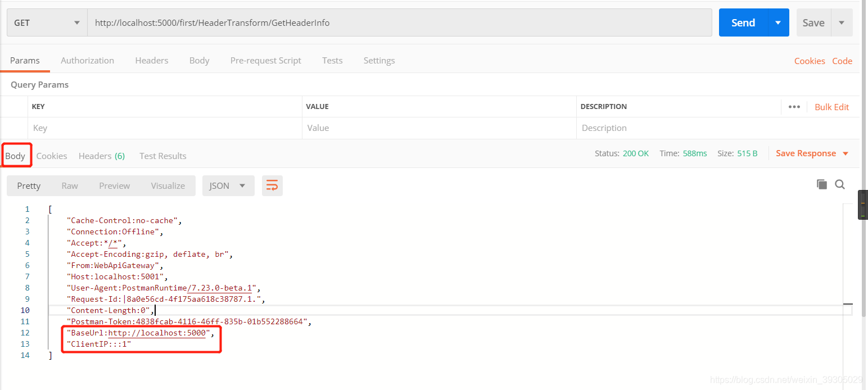
Task: Open the Tests tab
Action: point(332,61)
